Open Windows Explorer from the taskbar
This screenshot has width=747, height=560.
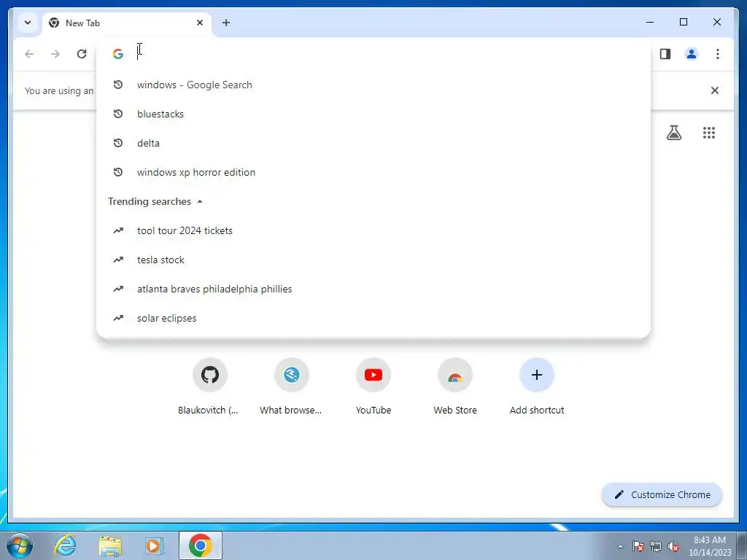pos(110,545)
